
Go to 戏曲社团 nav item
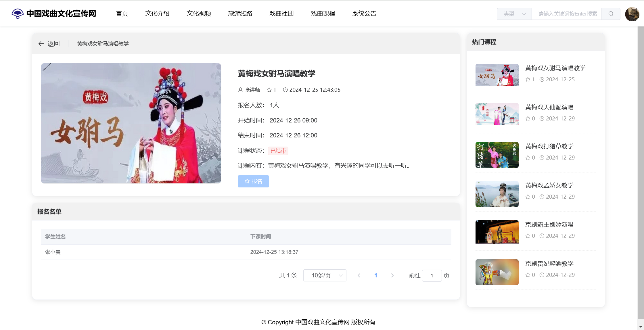281,14
